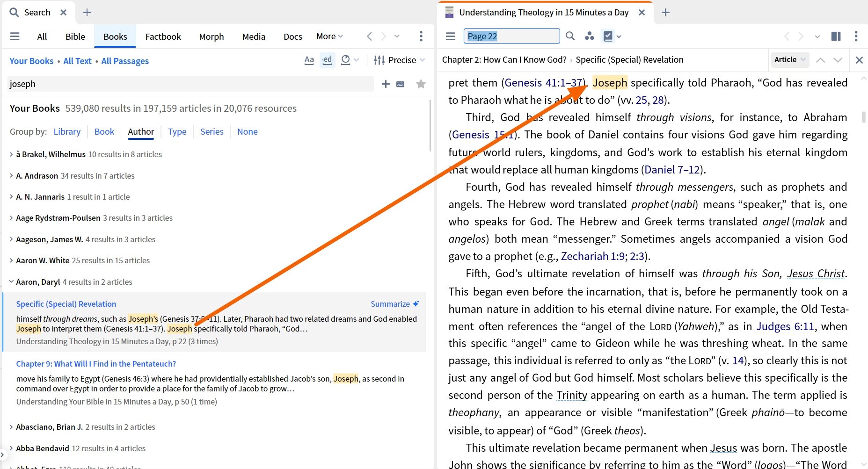Viewport: 868px width, 469px height.
Task: Go back in search history
Action: [370, 36]
